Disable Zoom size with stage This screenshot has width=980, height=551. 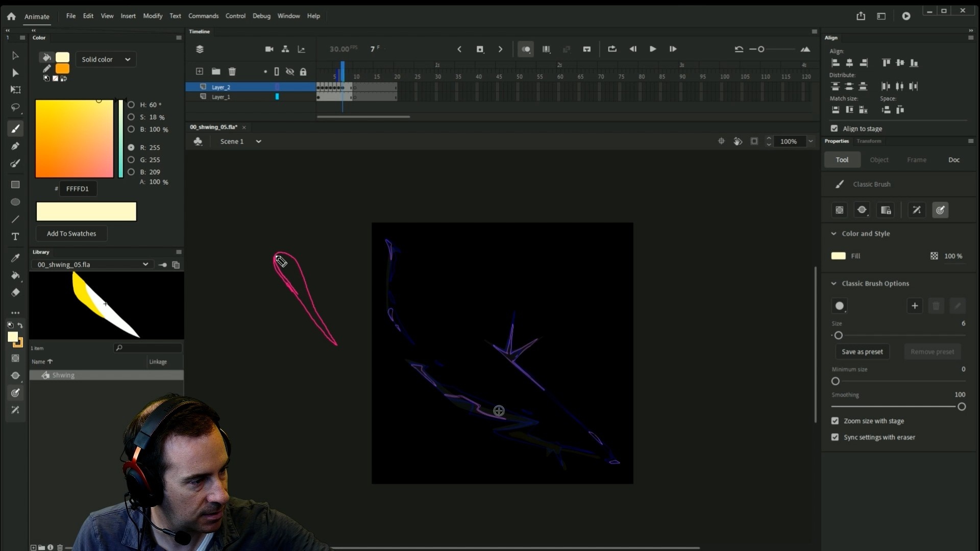tap(835, 421)
